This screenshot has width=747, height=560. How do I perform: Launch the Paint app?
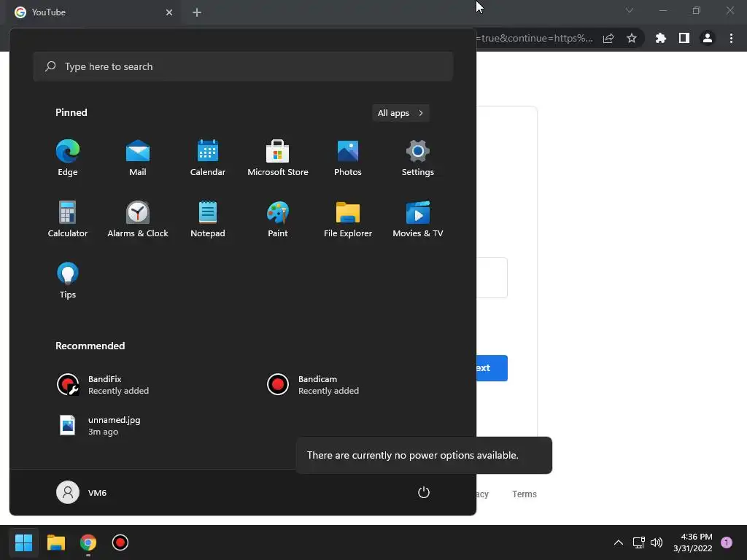(278, 219)
